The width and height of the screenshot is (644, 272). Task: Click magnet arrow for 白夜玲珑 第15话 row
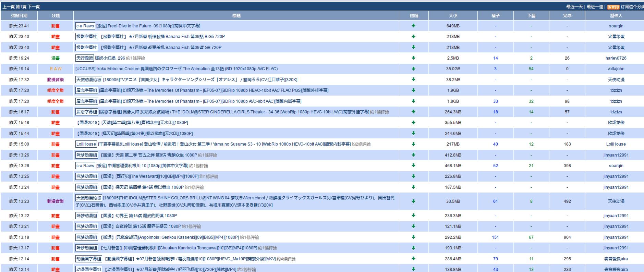tap(413, 226)
